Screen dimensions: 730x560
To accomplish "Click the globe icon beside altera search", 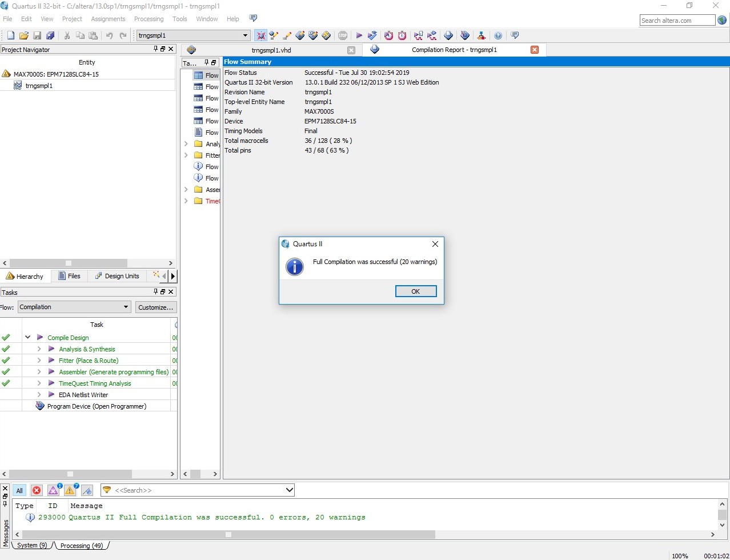I will coord(722,20).
